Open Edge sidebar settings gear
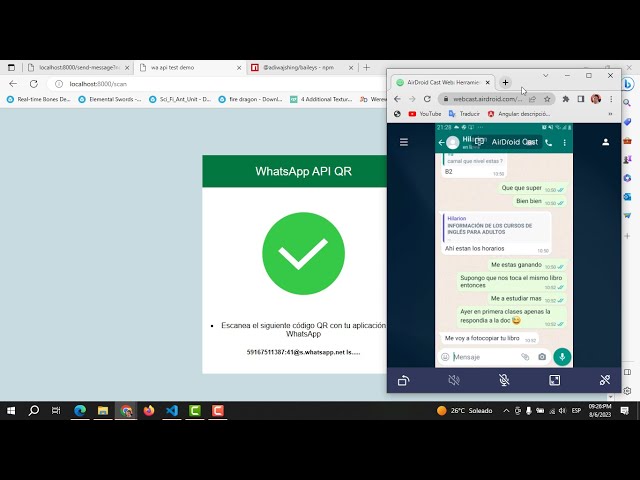The image size is (640, 480). click(x=627, y=391)
